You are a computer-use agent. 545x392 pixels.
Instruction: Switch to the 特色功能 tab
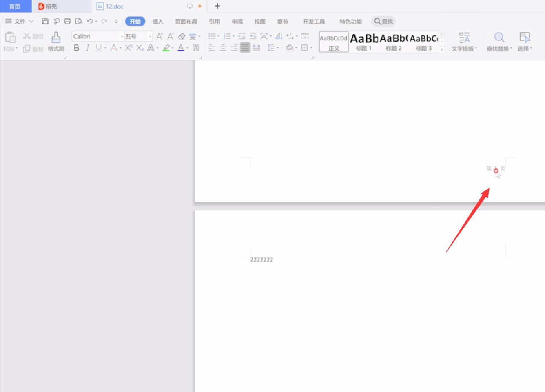(x=350, y=22)
